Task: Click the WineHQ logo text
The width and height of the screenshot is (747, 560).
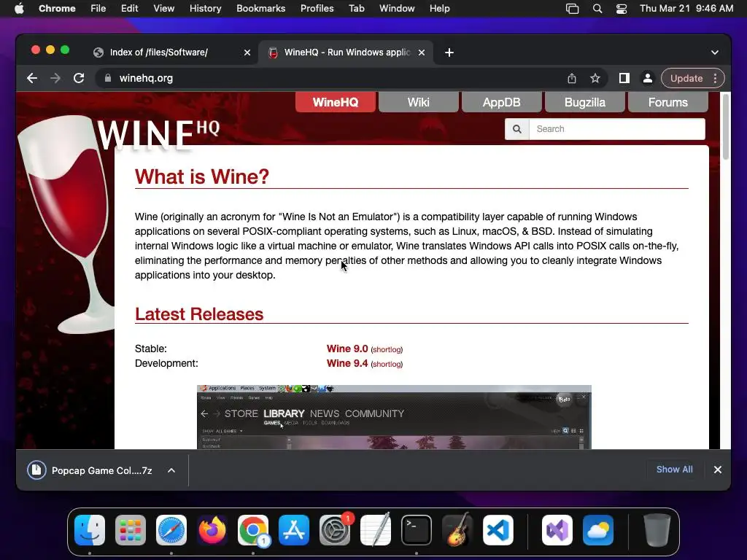Action: pyautogui.click(x=158, y=135)
